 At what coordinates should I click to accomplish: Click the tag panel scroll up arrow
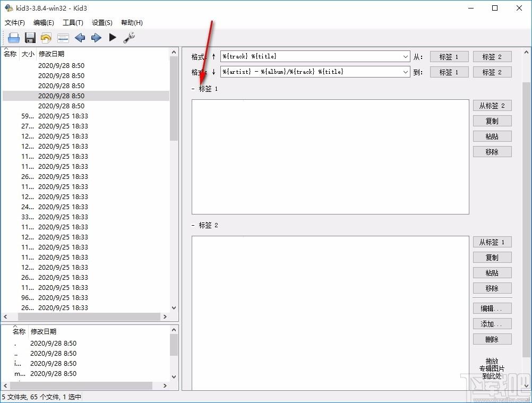coord(526,52)
